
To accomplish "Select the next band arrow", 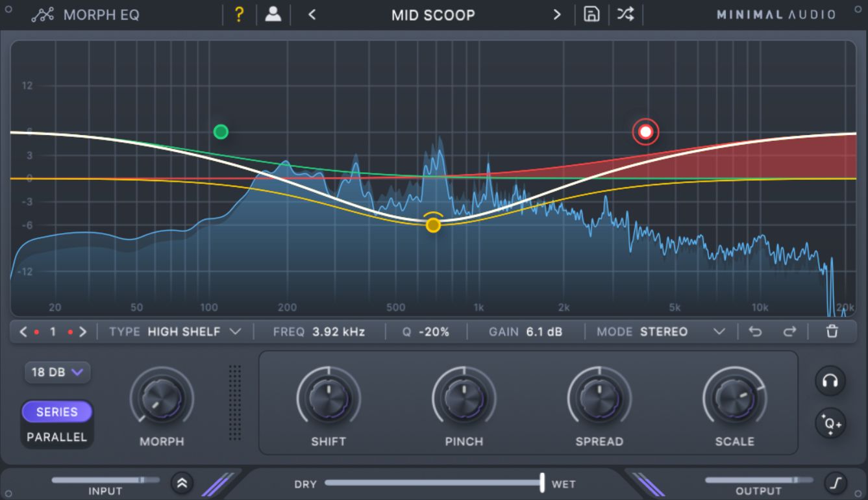I will (x=82, y=332).
